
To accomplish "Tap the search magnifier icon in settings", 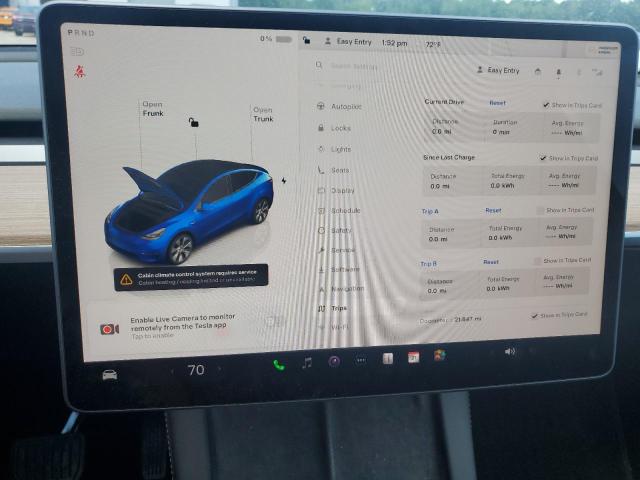I will [x=319, y=65].
